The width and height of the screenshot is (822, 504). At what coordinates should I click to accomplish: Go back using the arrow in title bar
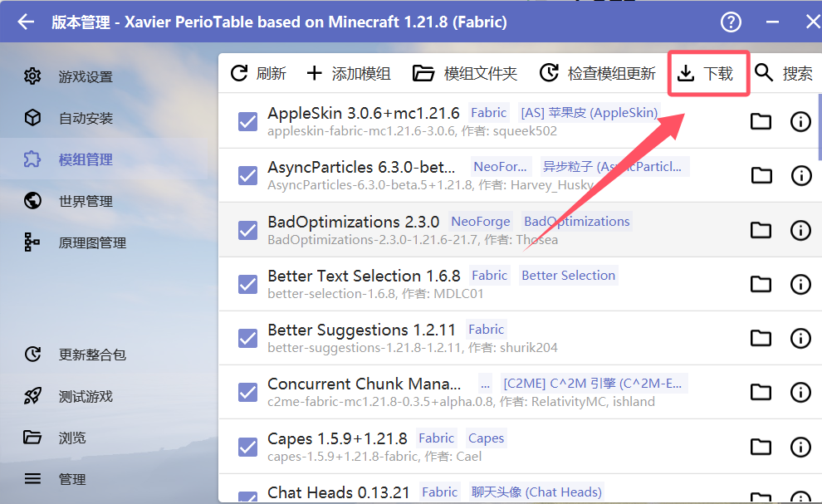tap(26, 22)
